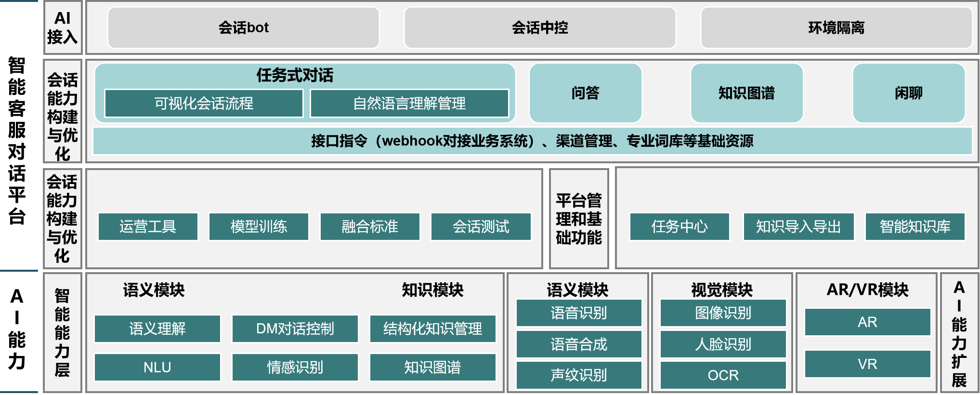Image resolution: width=980 pixels, height=395 pixels.
Task: Click the 情感识别 block
Action: 295,367
